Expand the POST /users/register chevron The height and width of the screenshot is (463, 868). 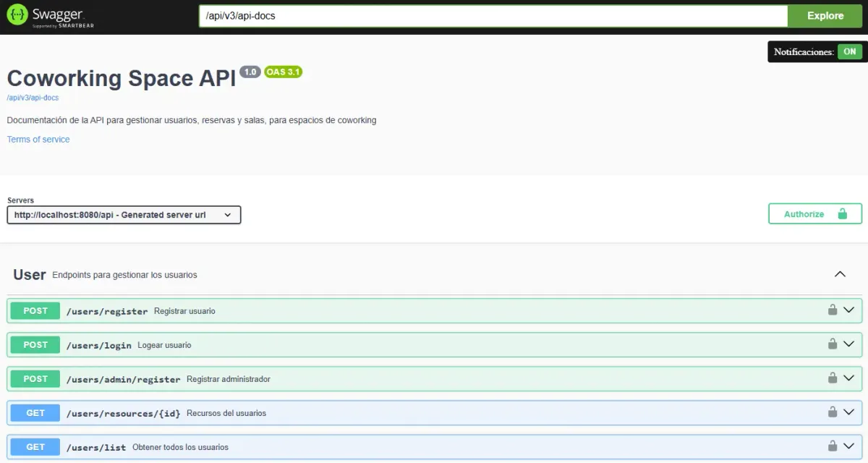pos(849,310)
